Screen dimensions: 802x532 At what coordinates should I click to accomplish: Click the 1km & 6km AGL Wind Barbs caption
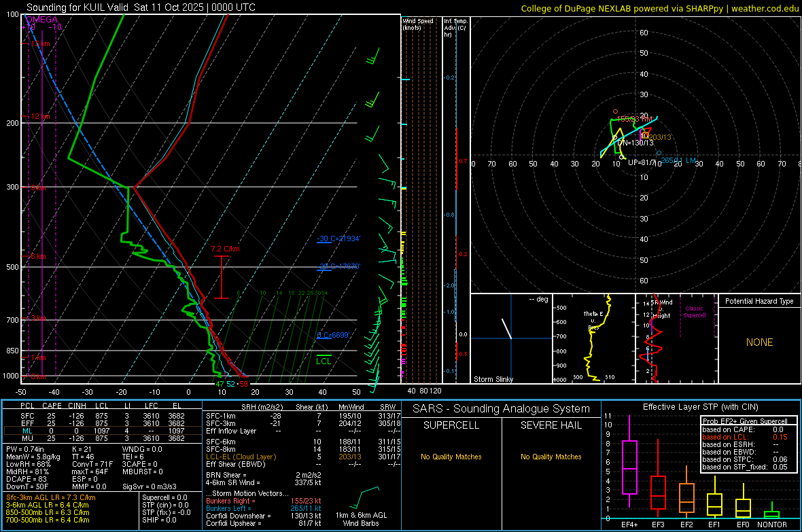coord(361,519)
